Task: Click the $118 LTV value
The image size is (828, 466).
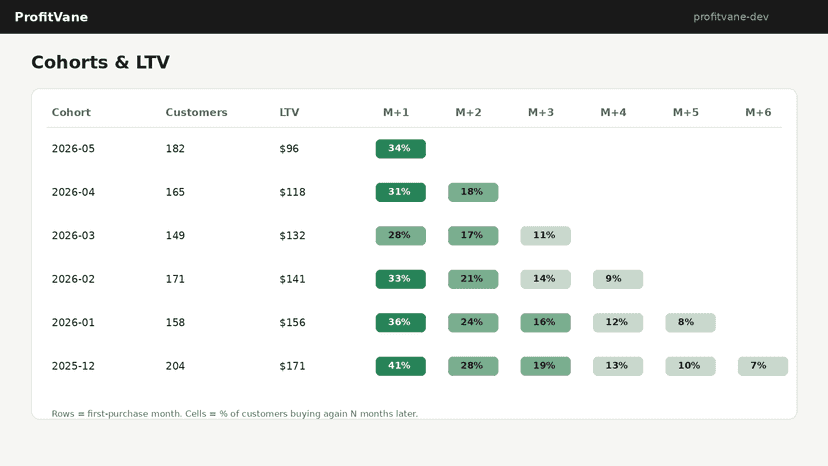Action: [292, 192]
